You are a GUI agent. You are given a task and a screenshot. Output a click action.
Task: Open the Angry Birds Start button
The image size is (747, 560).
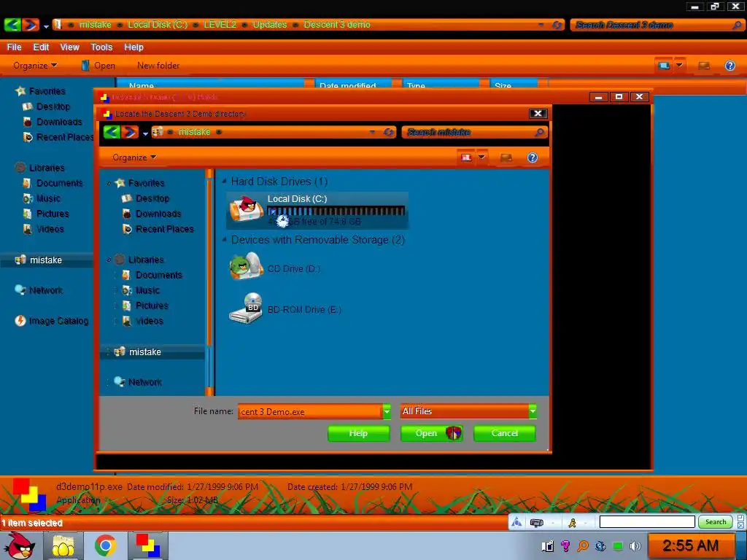click(x=19, y=545)
